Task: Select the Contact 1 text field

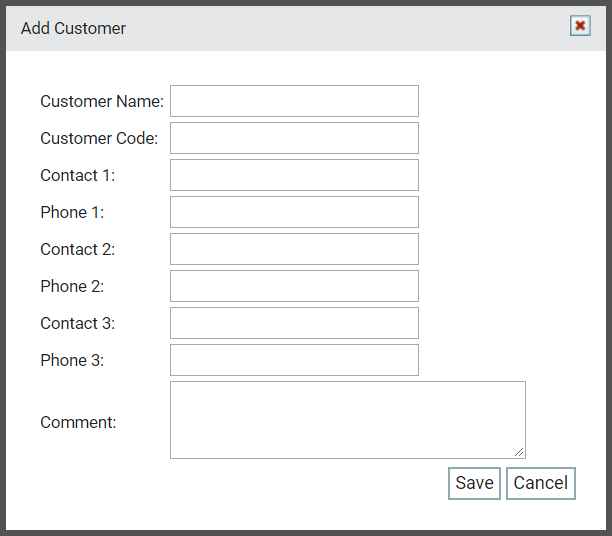Action: [294, 175]
